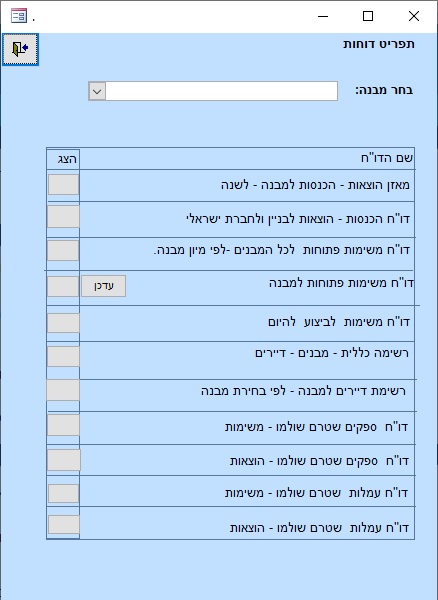Show report דו"ח הכנסות - הוצאות לבניין
This screenshot has width=438, height=600.
coord(64,217)
